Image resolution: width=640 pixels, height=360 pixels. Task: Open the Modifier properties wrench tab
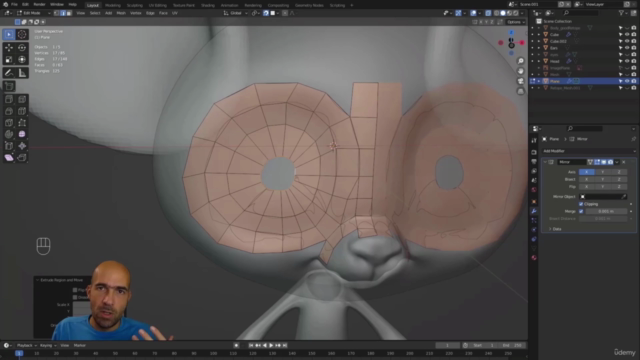coord(534,211)
